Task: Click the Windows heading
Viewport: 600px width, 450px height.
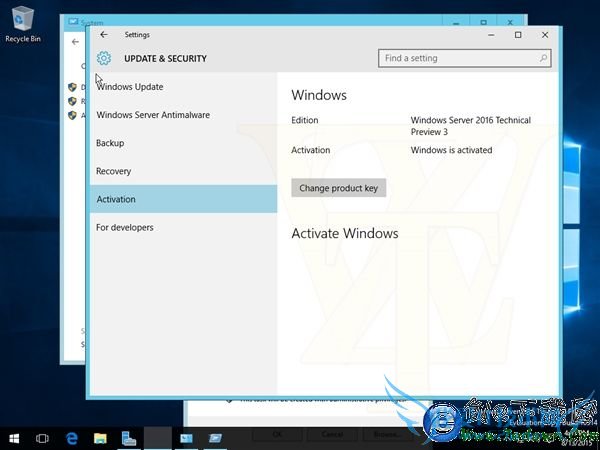Action: point(319,95)
